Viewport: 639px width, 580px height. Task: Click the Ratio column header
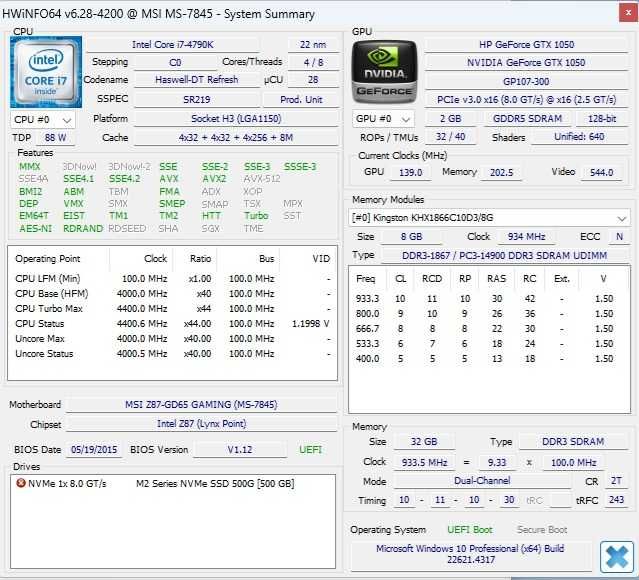click(200, 259)
